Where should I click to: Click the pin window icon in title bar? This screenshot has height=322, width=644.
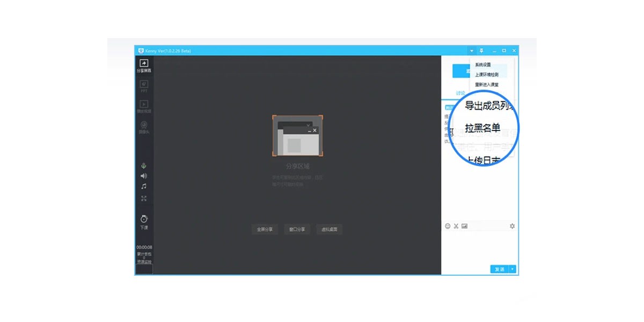[481, 51]
